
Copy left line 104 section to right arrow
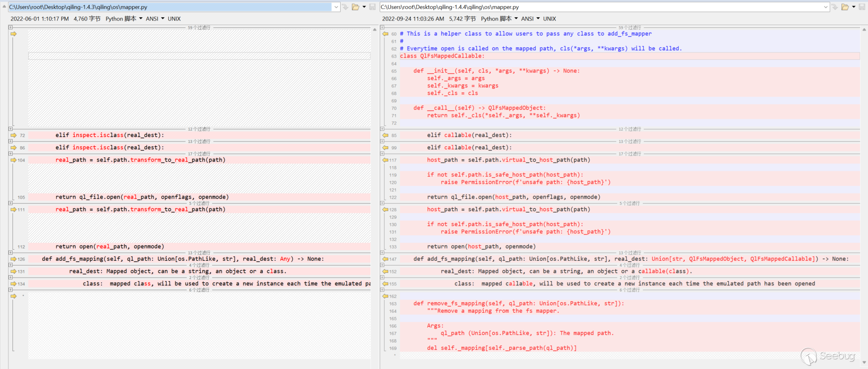click(13, 160)
